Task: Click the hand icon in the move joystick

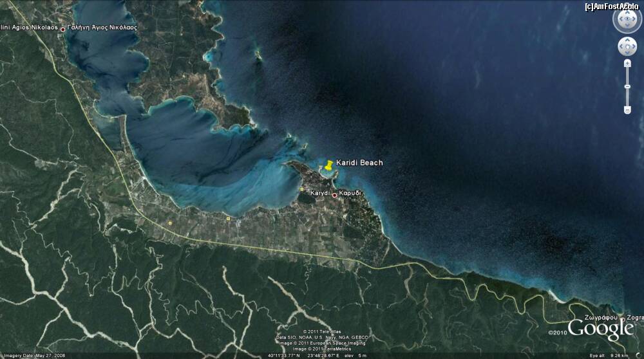Action: point(627,46)
